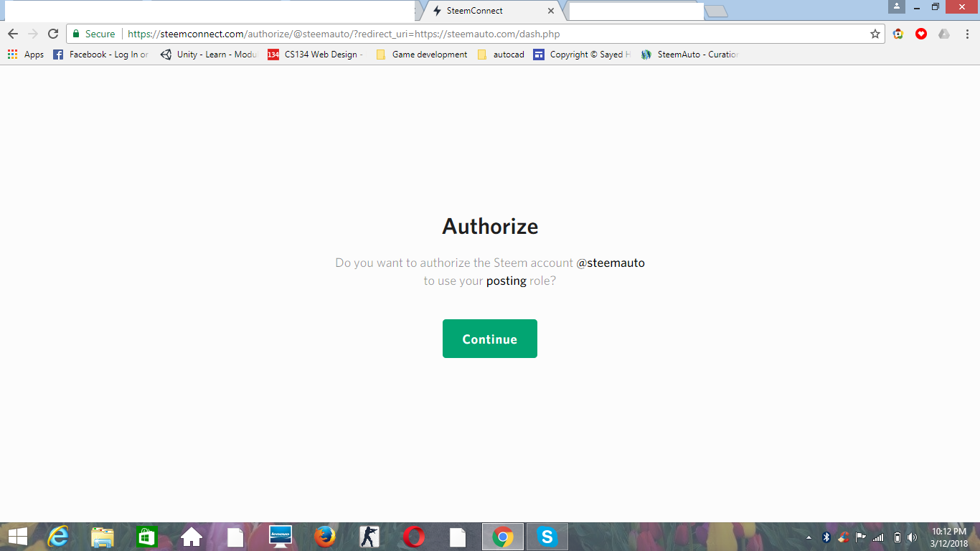Open the red heart extension icon
980x551 pixels.
click(x=921, y=34)
